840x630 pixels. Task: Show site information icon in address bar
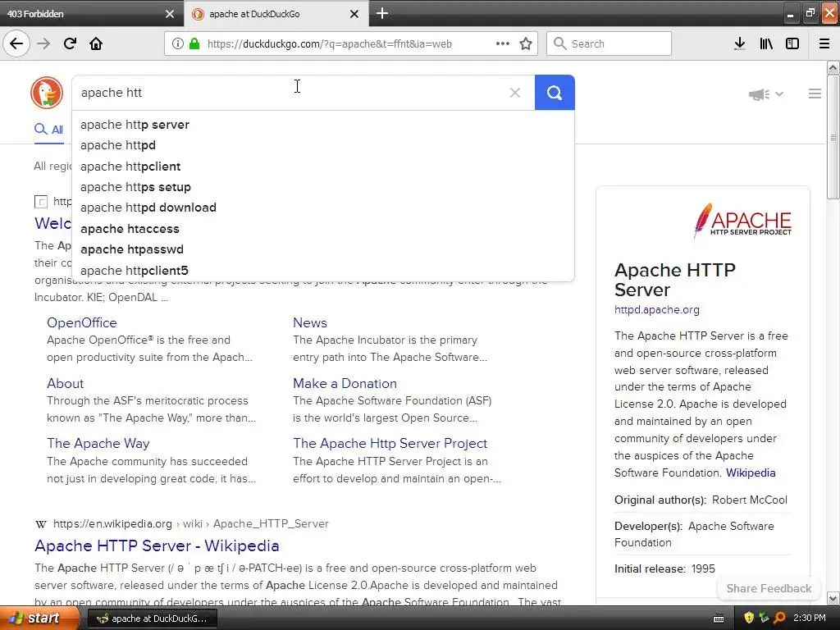[x=177, y=43]
